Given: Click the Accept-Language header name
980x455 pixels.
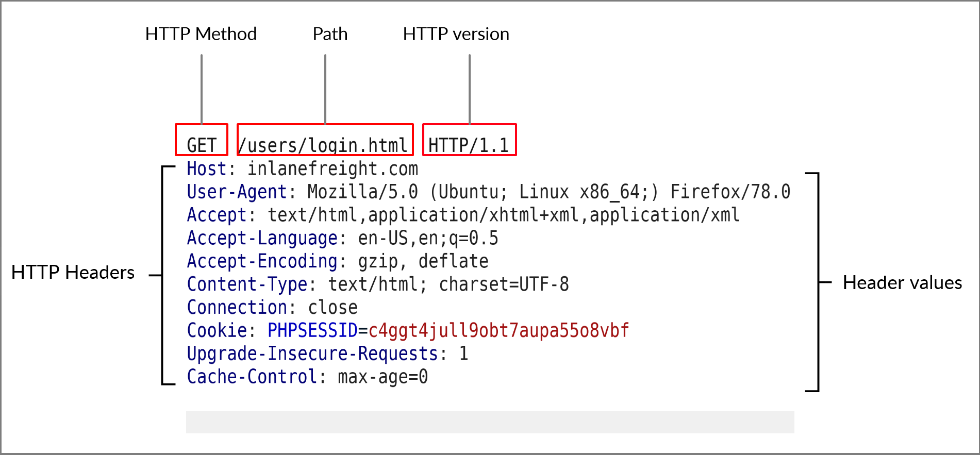Looking at the screenshot, I should [262, 238].
